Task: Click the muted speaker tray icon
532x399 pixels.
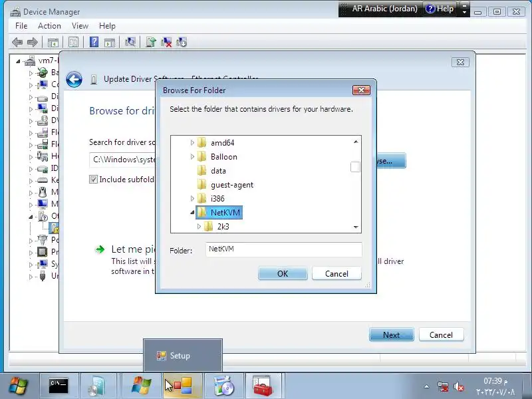Action: pos(459,386)
